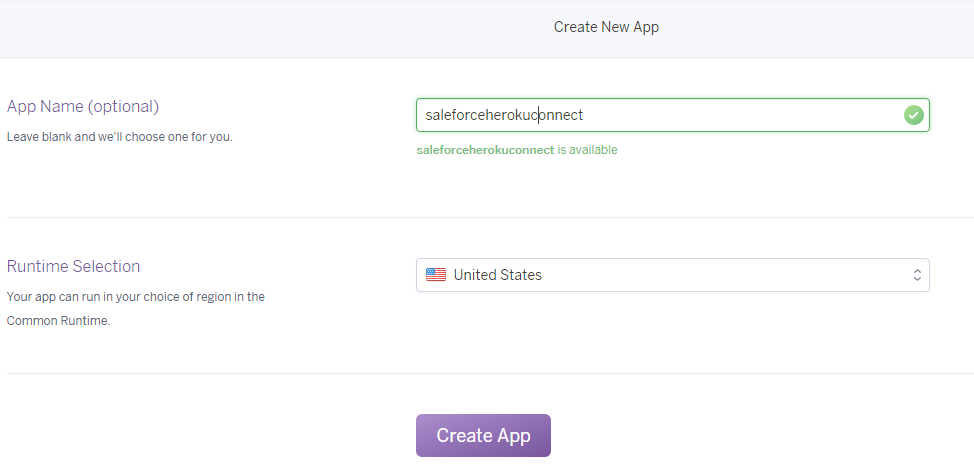Select the United States text in dropdown

(x=497, y=275)
